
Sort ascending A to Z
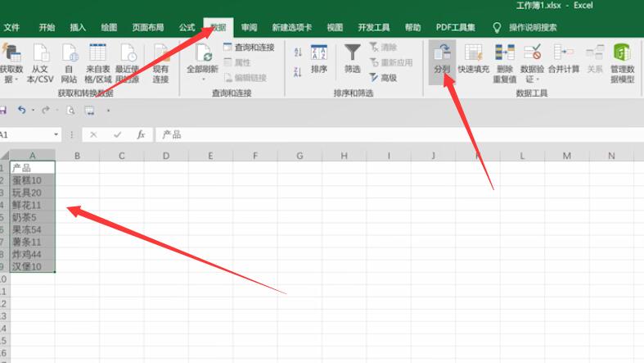click(x=298, y=52)
